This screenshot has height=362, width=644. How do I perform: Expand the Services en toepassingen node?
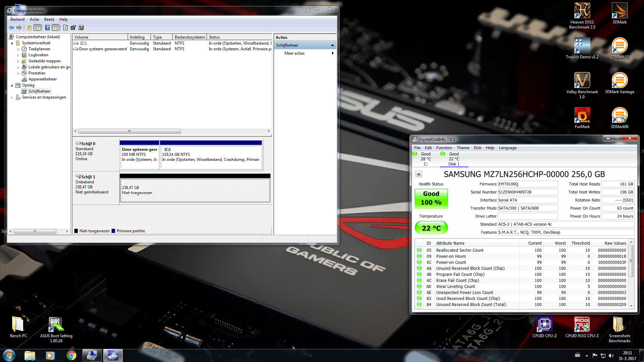point(12,98)
